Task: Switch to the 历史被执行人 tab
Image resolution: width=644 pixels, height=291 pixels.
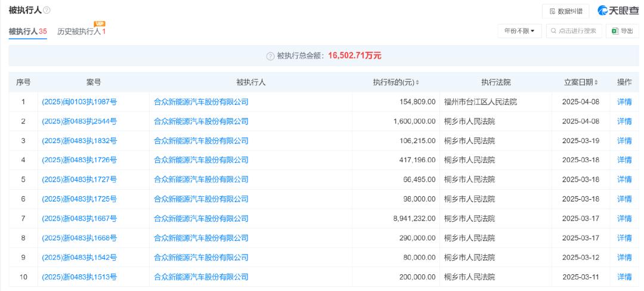Action: (80, 32)
